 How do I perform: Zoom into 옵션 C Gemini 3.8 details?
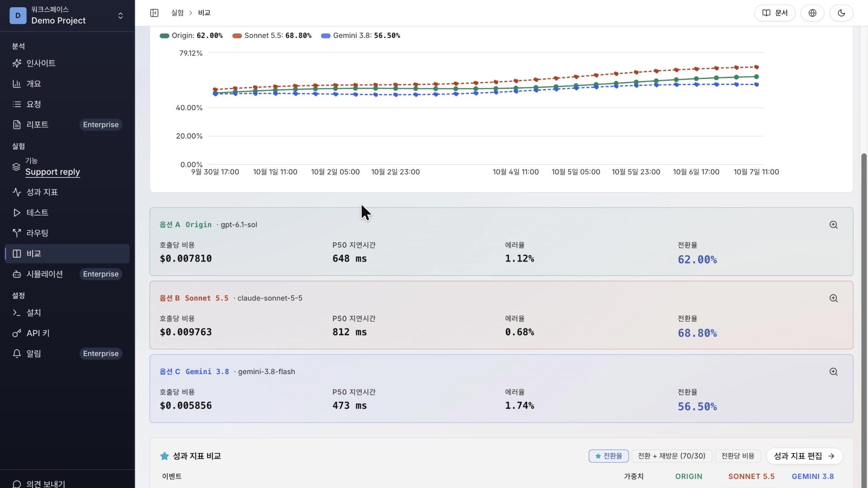pyautogui.click(x=834, y=371)
